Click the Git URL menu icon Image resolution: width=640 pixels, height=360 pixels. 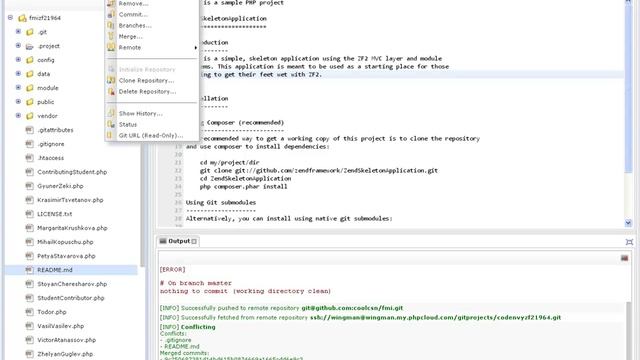[x=109, y=136]
